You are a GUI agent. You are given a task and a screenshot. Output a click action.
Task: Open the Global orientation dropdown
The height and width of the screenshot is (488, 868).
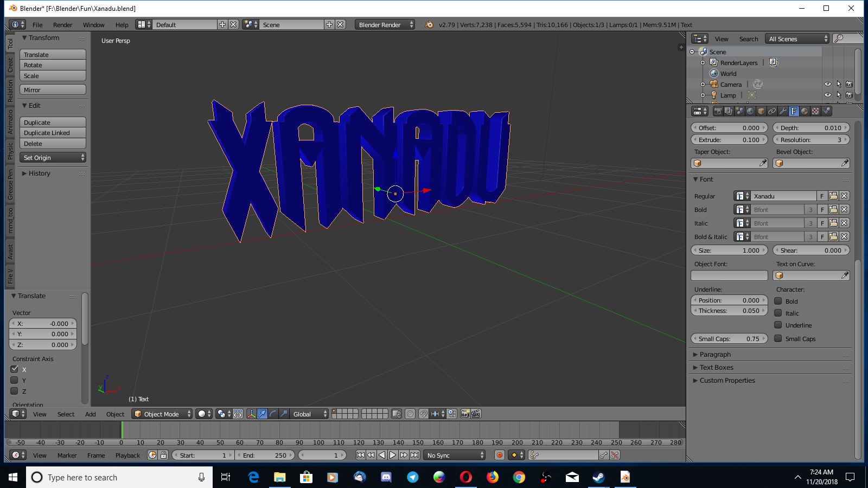click(x=309, y=414)
